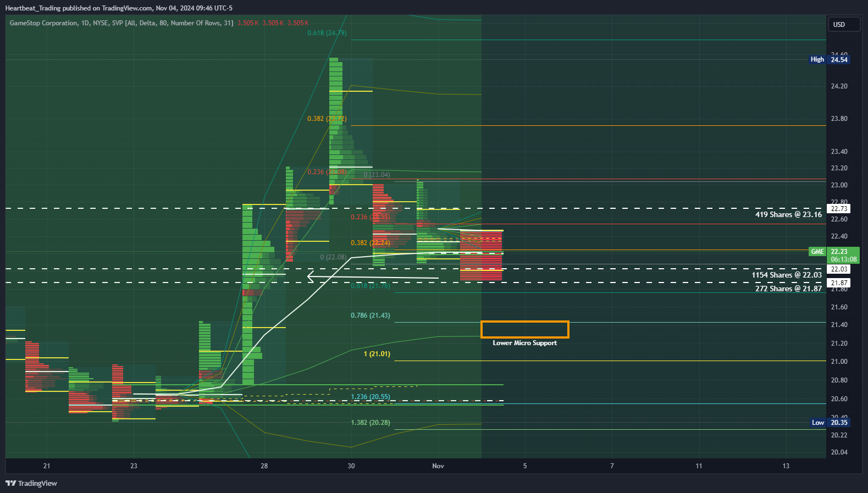The width and height of the screenshot is (868, 493).
Task: Click the High 24.54 price label
Action: coord(829,59)
